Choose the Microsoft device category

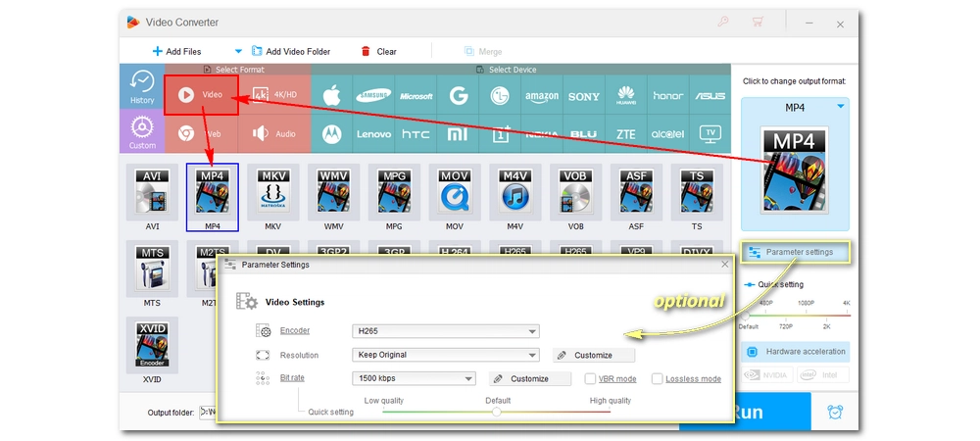point(416,96)
